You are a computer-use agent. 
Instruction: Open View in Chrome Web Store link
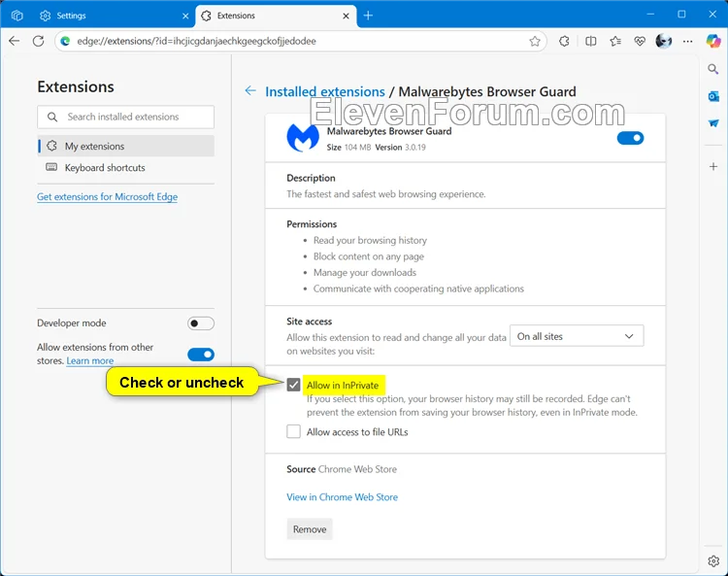343,497
